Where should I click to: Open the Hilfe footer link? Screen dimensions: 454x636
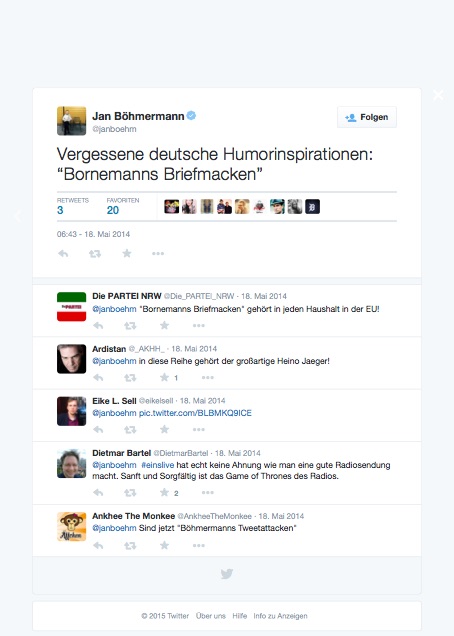point(239,616)
